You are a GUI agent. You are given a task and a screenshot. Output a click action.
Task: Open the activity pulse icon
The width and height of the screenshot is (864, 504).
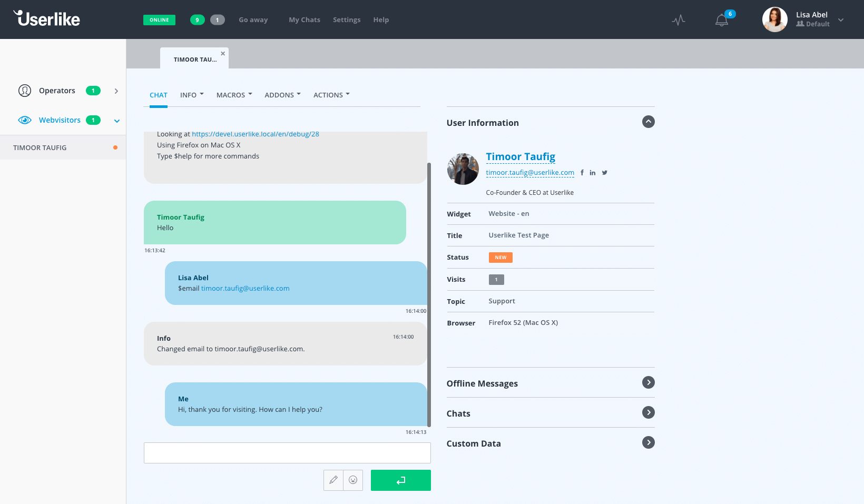coord(679,20)
